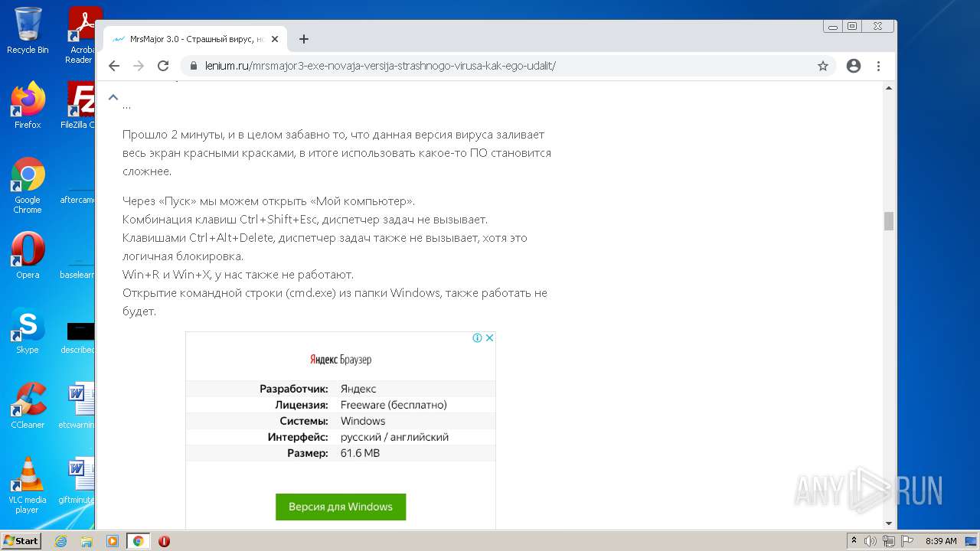Image resolution: width=980 pixels, height=551 pixels.
Task: Open Chrome's three-dot menu
Action: 878,66
